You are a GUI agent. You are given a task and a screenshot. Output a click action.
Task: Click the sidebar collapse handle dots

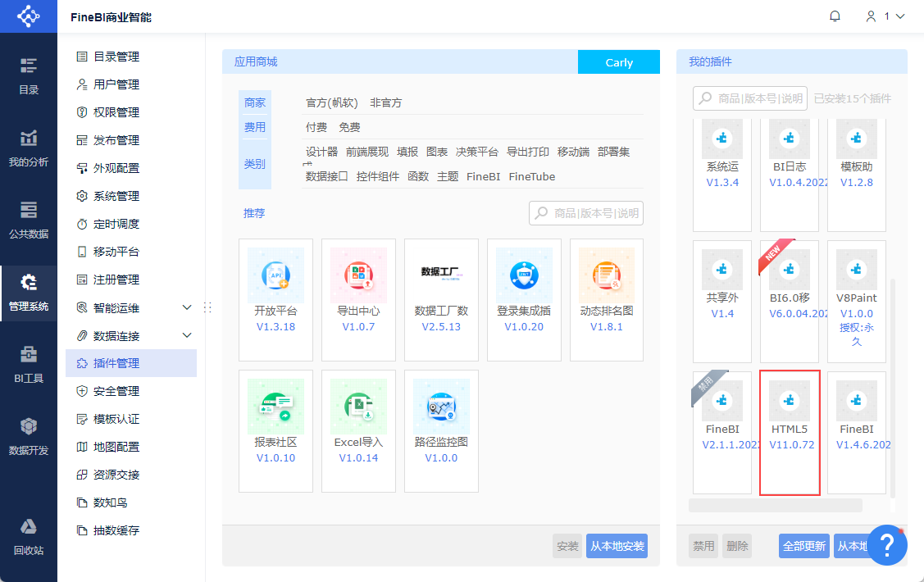(207, 307)
